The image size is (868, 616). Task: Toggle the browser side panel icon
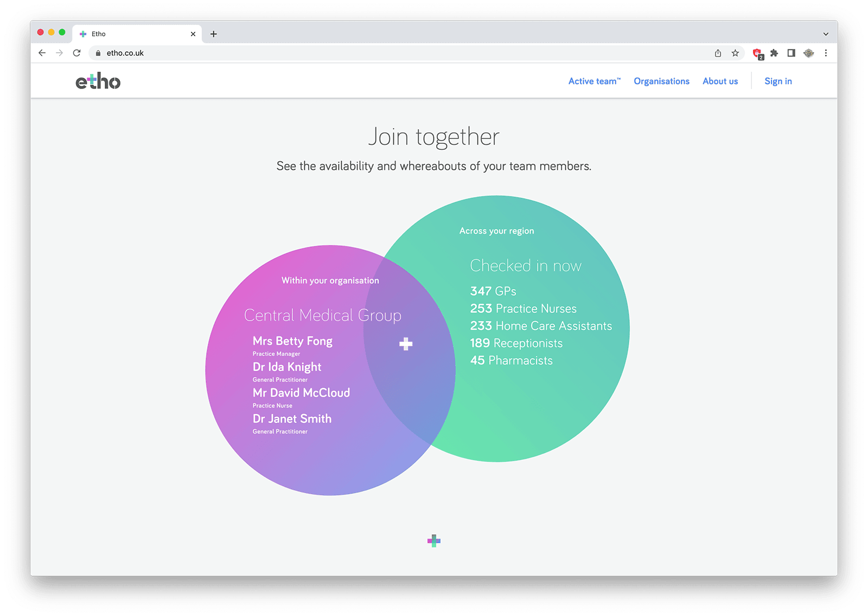pos(792,53)
